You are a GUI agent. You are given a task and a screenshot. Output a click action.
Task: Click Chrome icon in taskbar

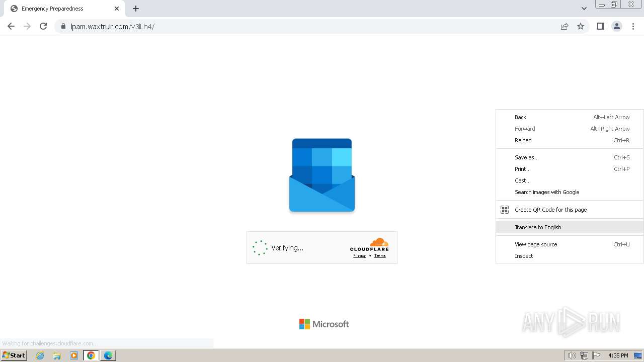coord(91,355)
